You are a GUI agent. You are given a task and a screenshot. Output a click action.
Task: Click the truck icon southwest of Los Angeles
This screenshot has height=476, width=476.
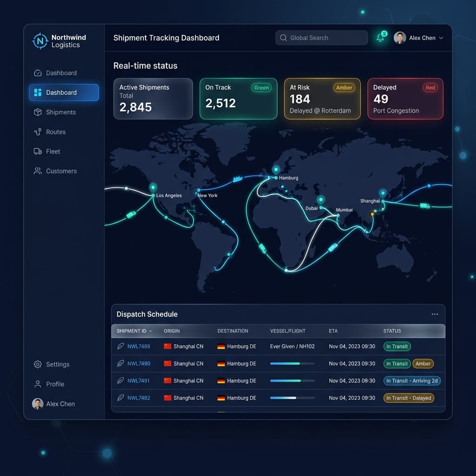click(131, 214)
